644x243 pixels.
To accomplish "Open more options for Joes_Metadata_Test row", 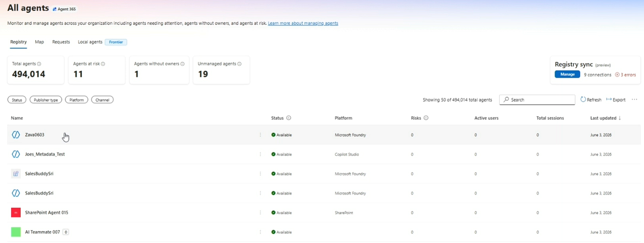I will (260, 154).
